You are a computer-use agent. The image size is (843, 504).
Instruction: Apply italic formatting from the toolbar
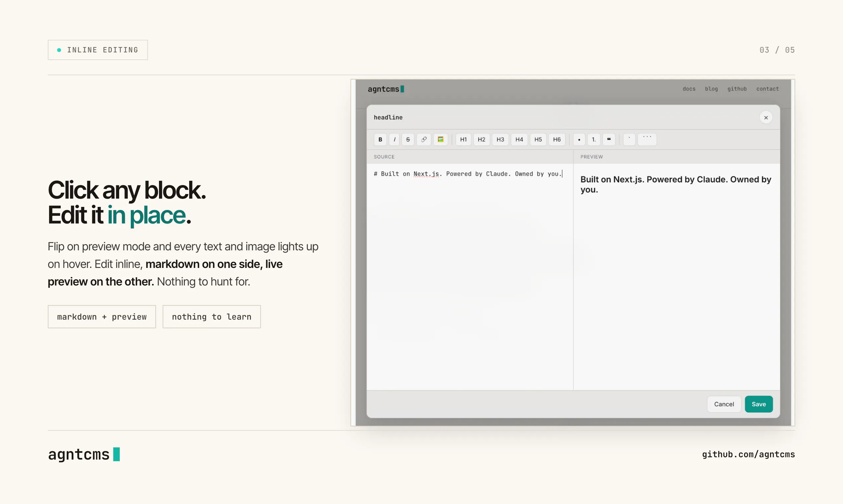coord(394,140)
